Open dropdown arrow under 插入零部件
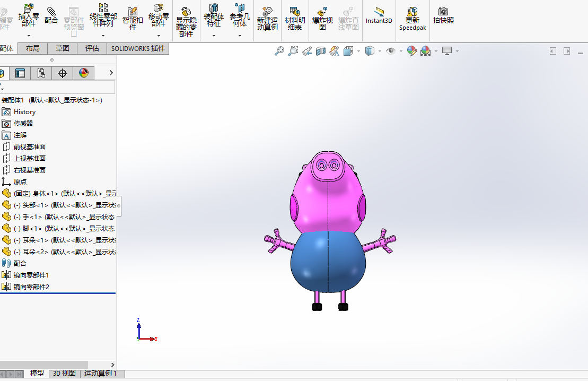Viewport: 588px width, 381px height. 29,36
